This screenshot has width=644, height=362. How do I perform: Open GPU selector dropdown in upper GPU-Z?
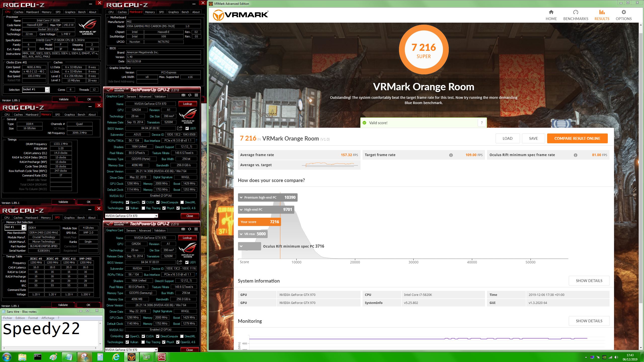[x=156, y=216]
